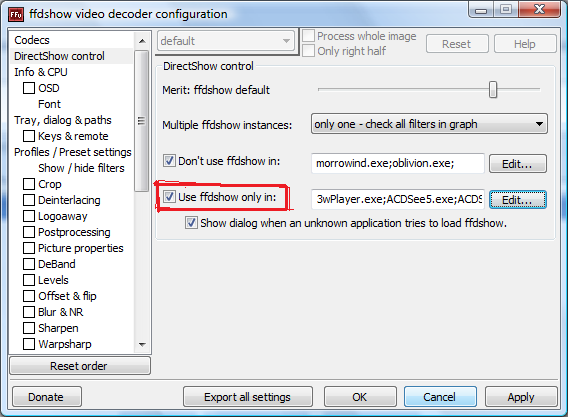Confirm with the OK button

pos(360,397)
